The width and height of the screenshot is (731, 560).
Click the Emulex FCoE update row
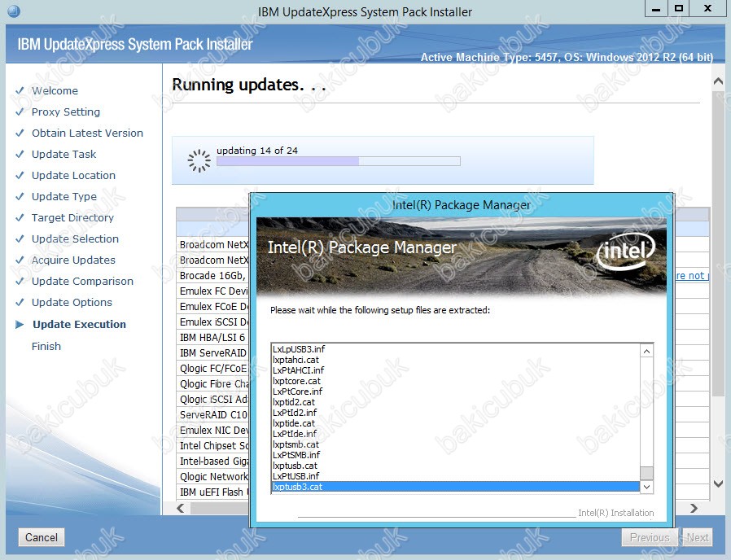[213, 306]
